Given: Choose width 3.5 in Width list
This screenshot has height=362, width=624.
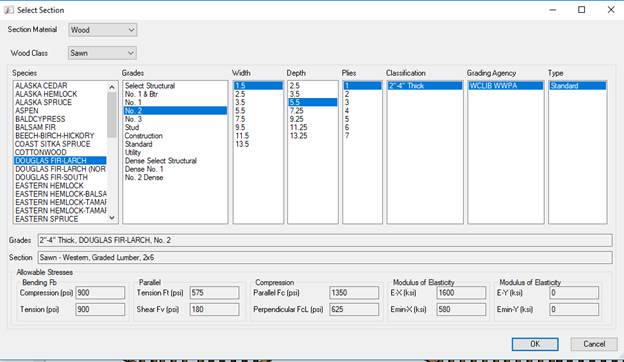Looking at the screenshot, I should click(x=240, y=102).
